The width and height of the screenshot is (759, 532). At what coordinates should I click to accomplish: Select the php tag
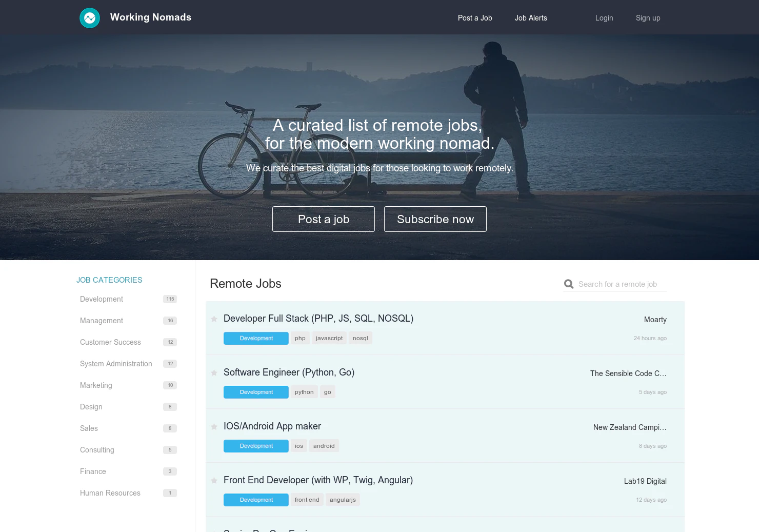pyautogui.click(x=300, y=338)
